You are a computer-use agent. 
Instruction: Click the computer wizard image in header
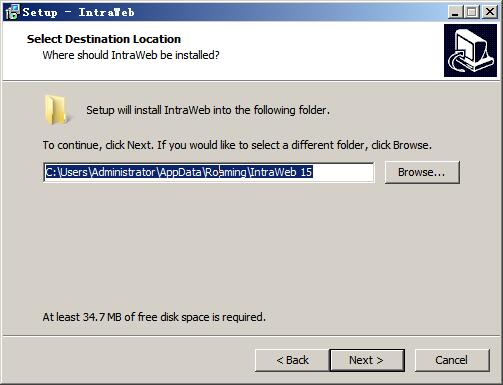470,51
